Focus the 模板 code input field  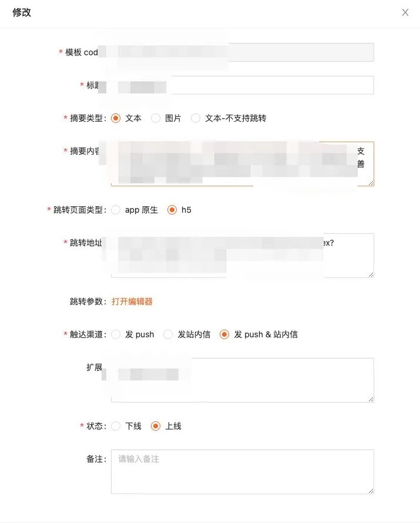point(243,52)
